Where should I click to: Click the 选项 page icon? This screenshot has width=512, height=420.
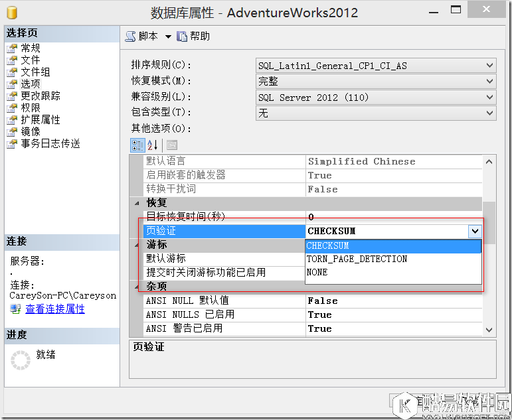pos(12,84)
